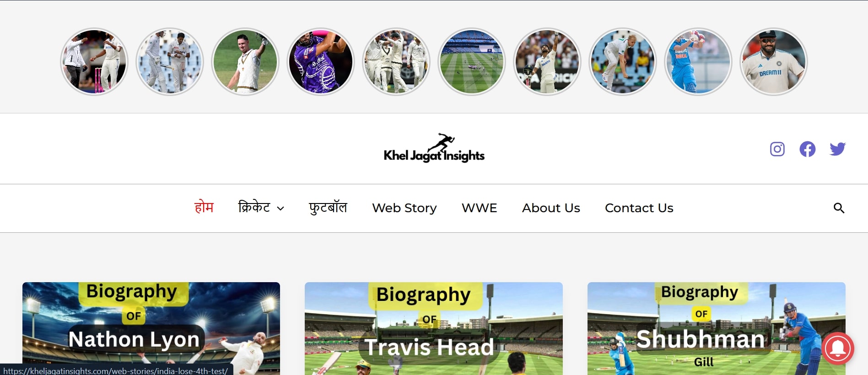
Task: Open the purple jersey batsman story circle
Action: (321, 62)
